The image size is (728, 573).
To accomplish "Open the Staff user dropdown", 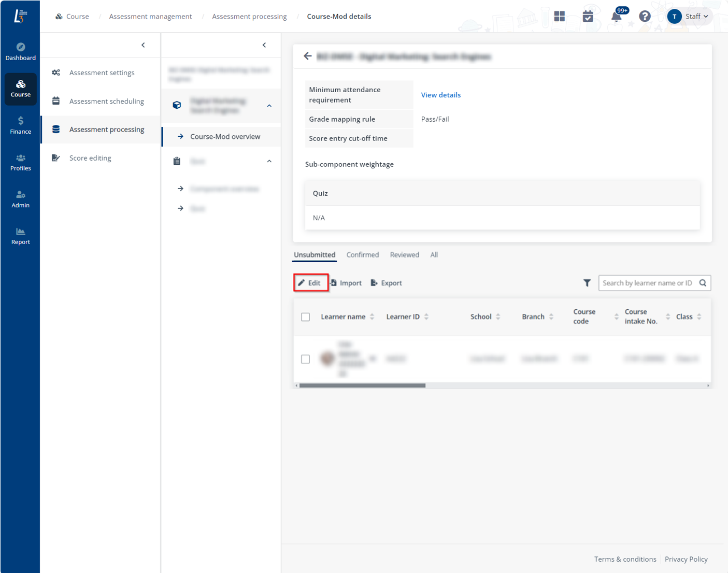I will tap(689, 17).
